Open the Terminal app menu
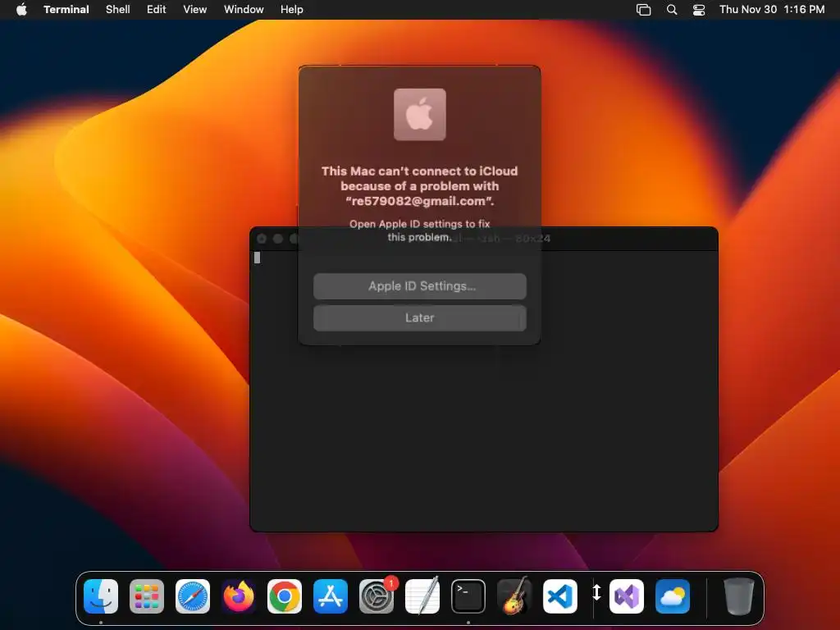Viewport: 840px width, 630px height. coord(66,9)
